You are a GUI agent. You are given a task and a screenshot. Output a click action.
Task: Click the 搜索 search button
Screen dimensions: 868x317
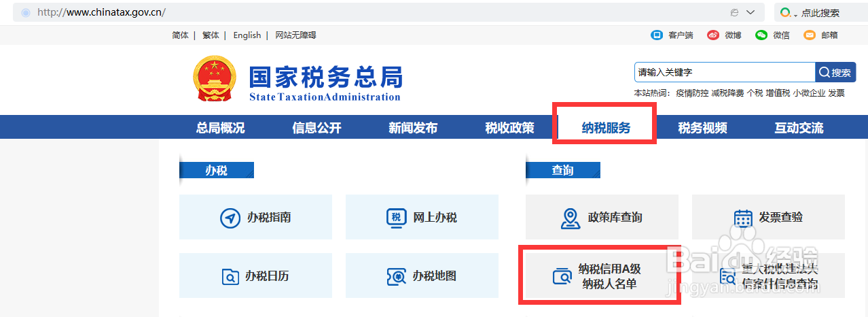tap(835, 72)
